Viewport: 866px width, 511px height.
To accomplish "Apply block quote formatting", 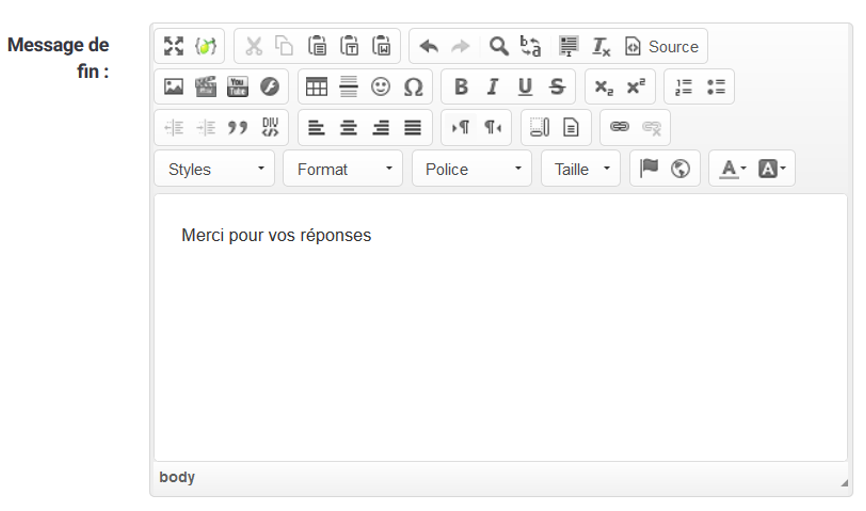I will 237,128.
